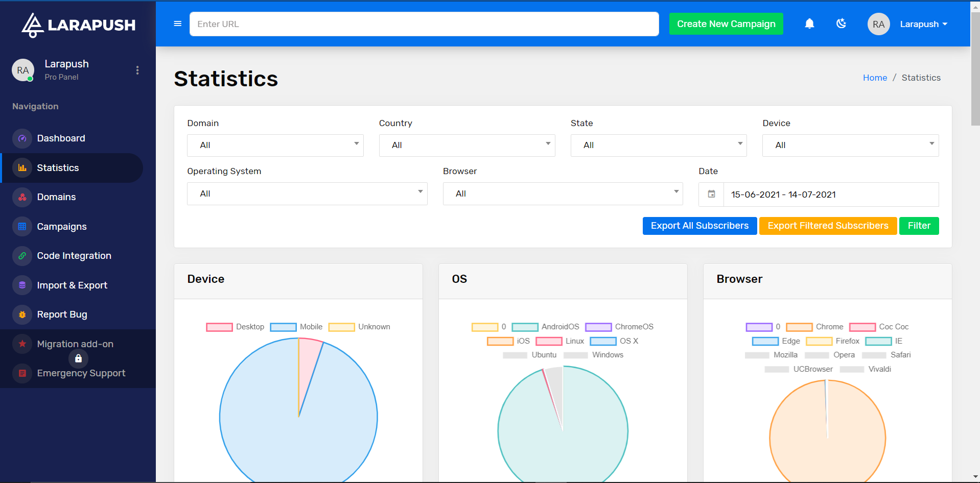
Task: Open the three-dot menu beside Pro Panel
Action: point(137,70)
